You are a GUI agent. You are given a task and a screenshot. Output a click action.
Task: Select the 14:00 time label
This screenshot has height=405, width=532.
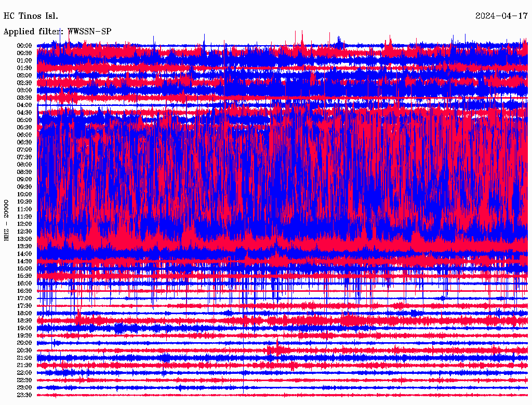click(24, 254)
